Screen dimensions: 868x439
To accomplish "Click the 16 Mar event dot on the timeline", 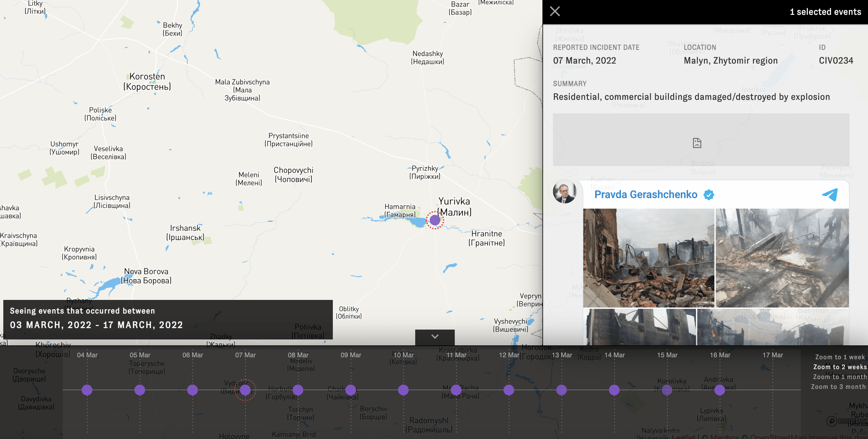I will point(719,390).
